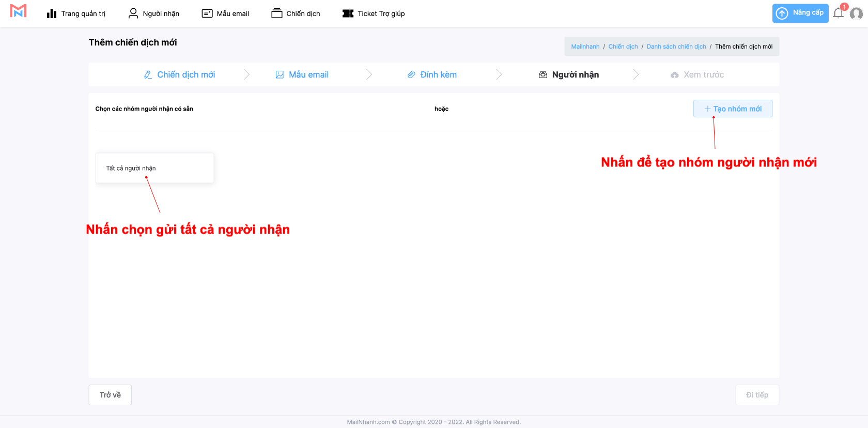This screenshot has height=428, width=868.
Task: Go to the Xem trước step
Action: 697,74
